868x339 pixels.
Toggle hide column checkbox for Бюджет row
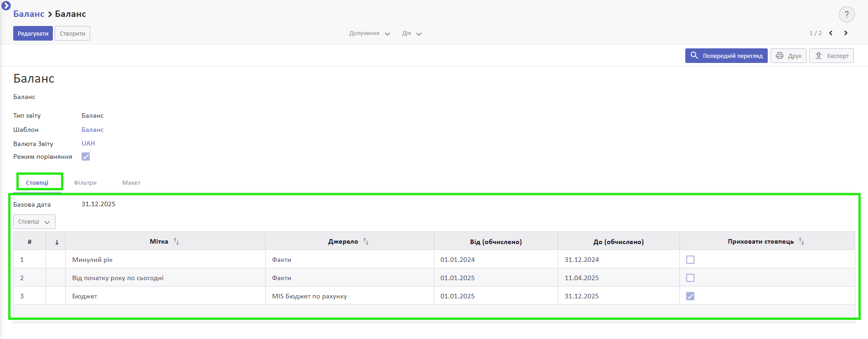click(x=690, y=296)
